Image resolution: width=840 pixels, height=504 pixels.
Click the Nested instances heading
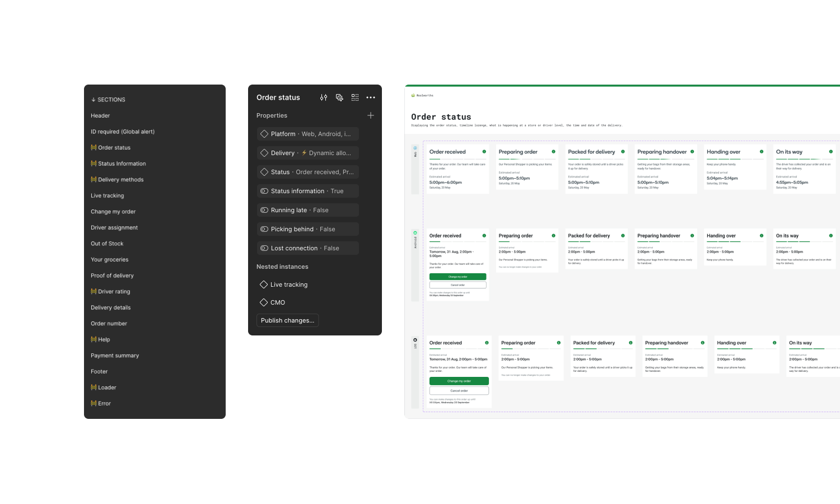point(282,267)
